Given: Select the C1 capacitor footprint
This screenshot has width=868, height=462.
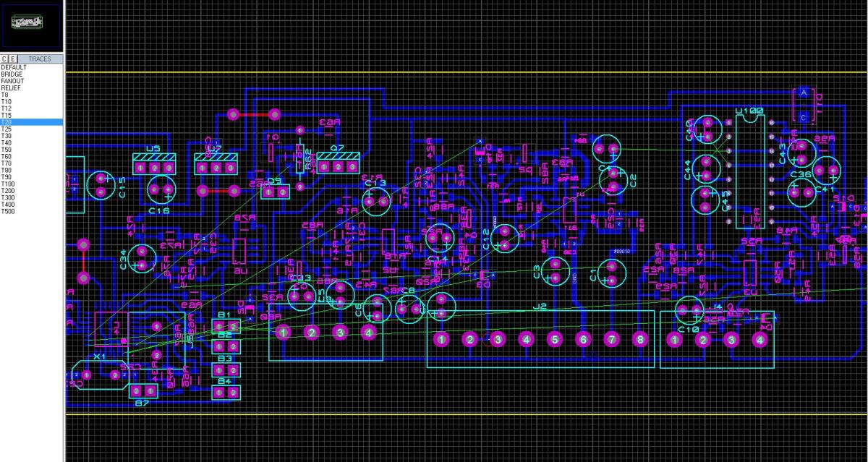Looking at the screenshot, I should point(611,273).
